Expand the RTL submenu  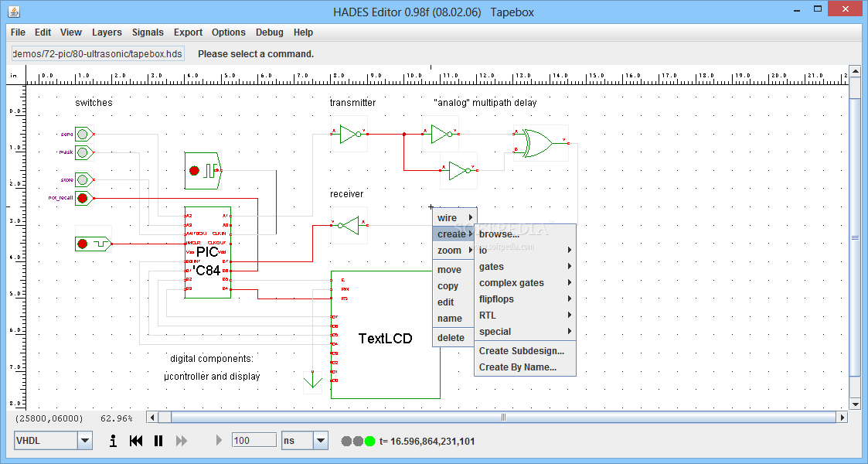click(x=525, y=315)
